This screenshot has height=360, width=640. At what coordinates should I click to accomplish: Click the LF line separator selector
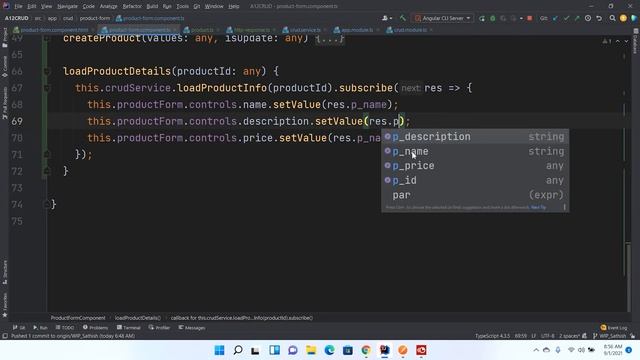tap(533, 336)
